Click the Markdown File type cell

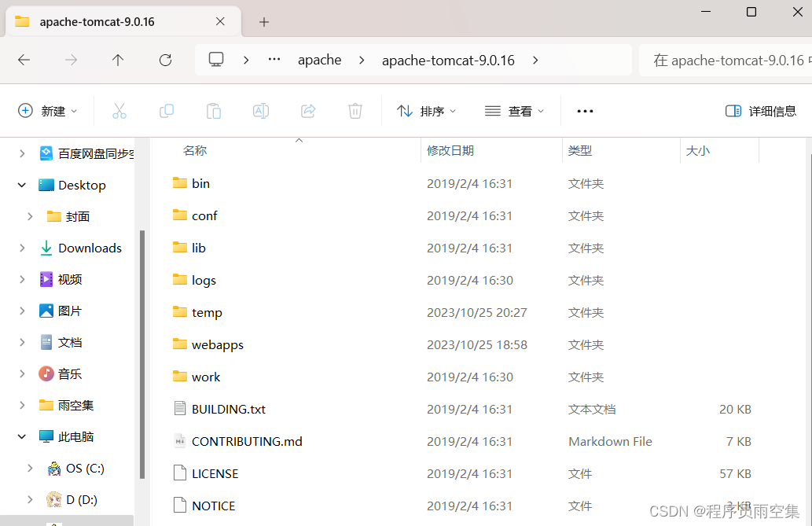(610, 442)
